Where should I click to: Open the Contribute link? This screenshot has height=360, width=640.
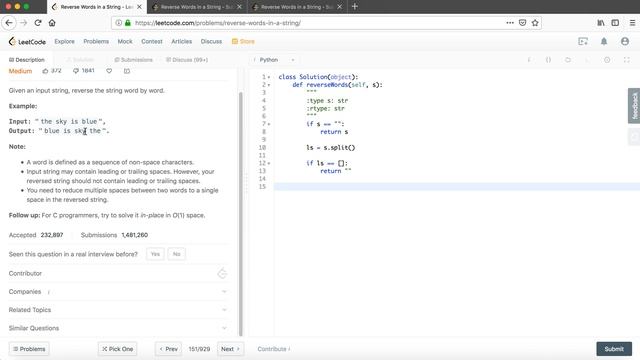coord(273,349)
